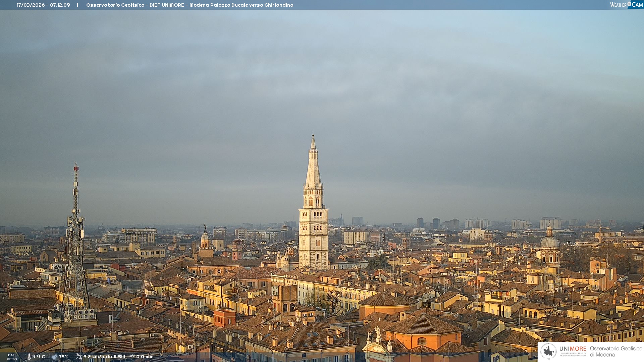Click the WeatherCam logo
The width and height of the screenshot is (644, 362).
point(626,4)
